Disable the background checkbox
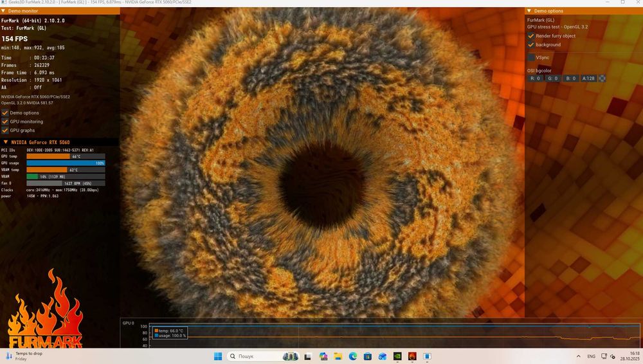The height and width of the screenshot is (364, 643). [x=531, y=44]
